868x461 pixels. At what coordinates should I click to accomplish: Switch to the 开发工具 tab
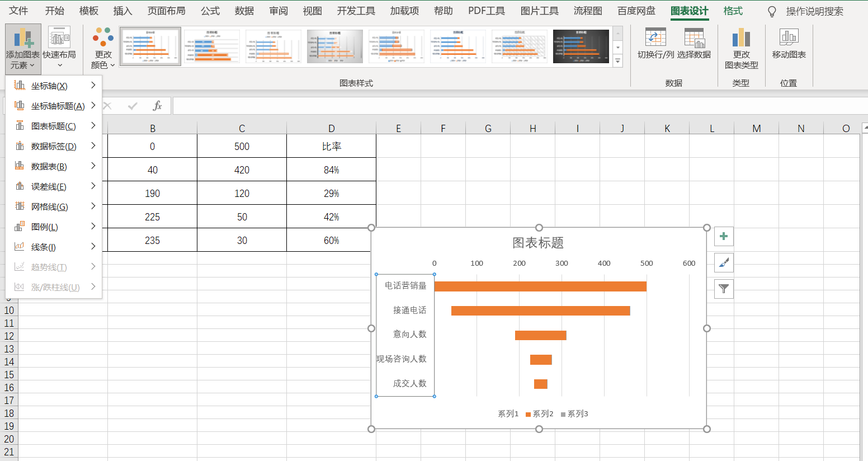(x=356, y=11)
